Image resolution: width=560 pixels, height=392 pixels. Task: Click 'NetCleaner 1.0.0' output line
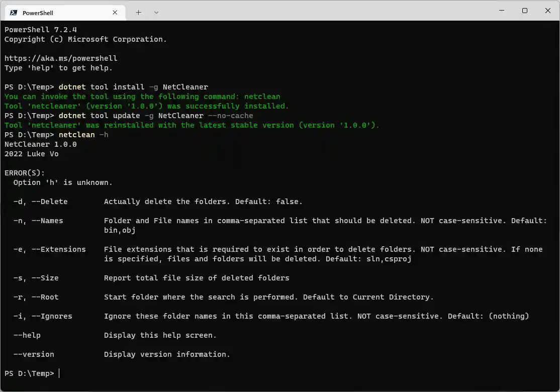(40, 144)
